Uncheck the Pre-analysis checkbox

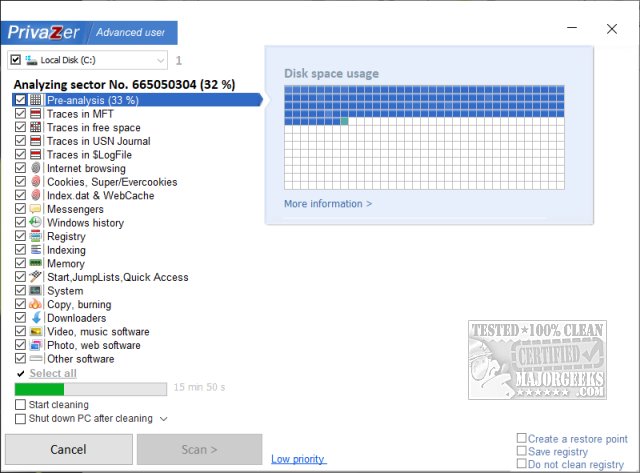[20, 100]
